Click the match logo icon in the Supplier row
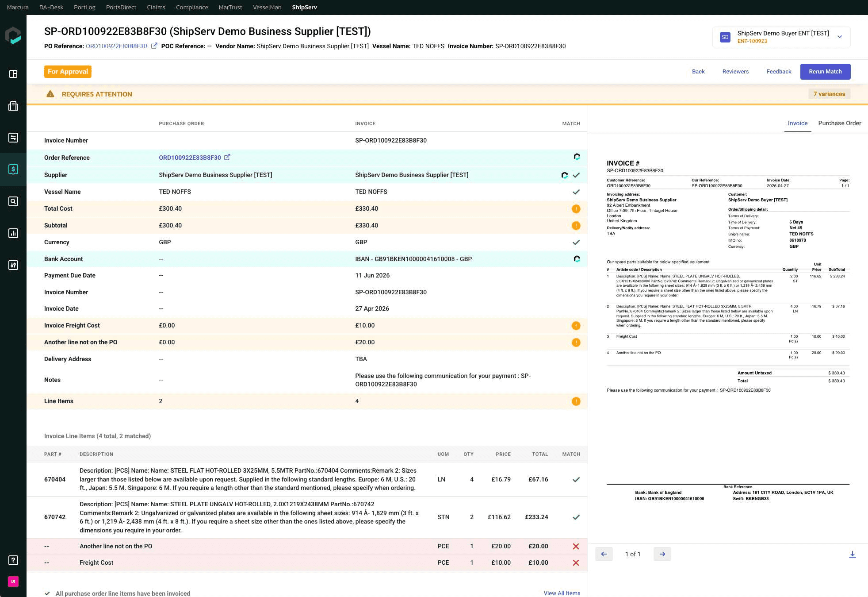The image size is (868, 597). coord(565,175)
